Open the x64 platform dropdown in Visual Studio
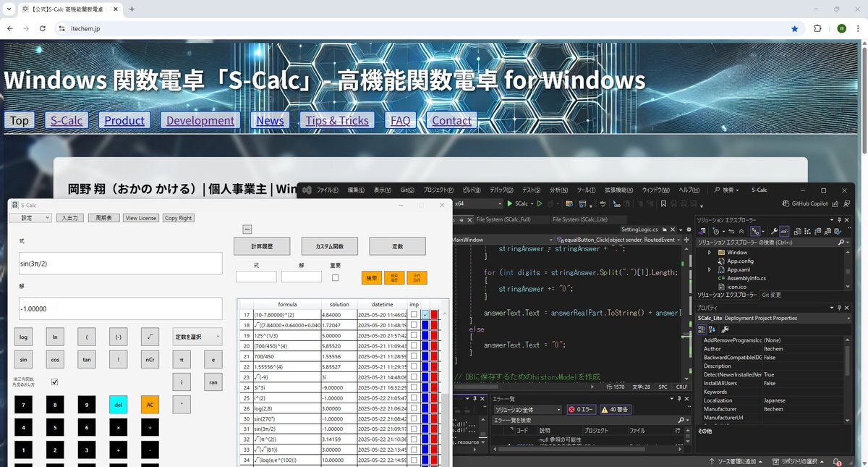The width and height of the screenshot is (868, 467). pos(480,204)
